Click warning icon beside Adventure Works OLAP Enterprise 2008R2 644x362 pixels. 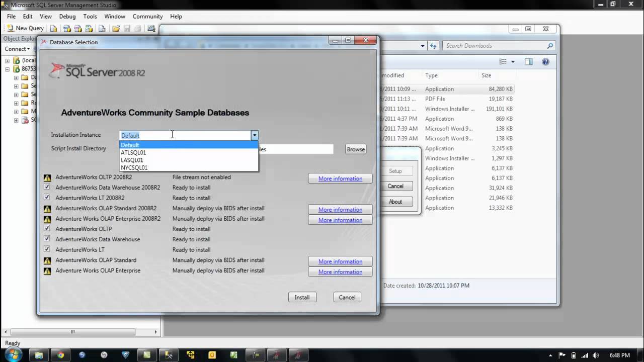(47, 219)
